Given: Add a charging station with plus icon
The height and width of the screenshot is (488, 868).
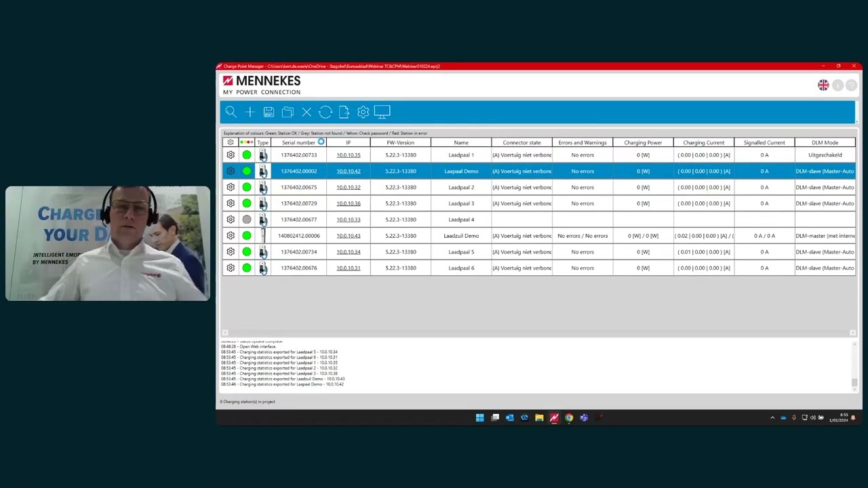Looking at the screenshot, I should coord(250,112).
